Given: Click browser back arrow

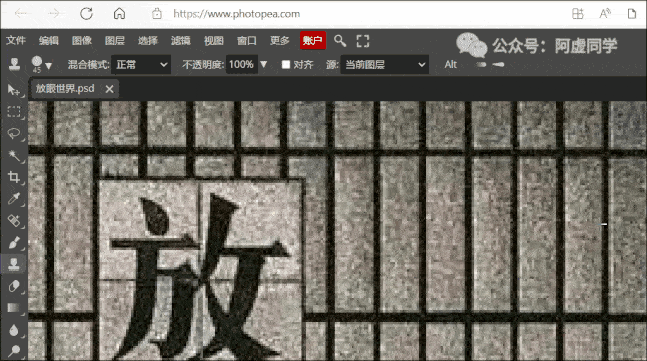Looking at the screenshot, I should [x=21, y=14].
